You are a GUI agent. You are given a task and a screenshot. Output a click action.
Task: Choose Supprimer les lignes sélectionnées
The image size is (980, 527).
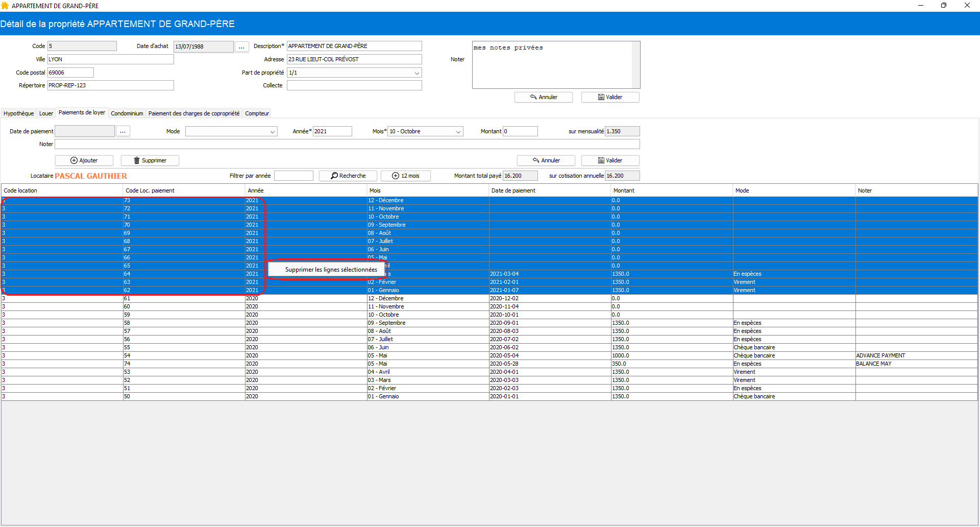[326, 270]
